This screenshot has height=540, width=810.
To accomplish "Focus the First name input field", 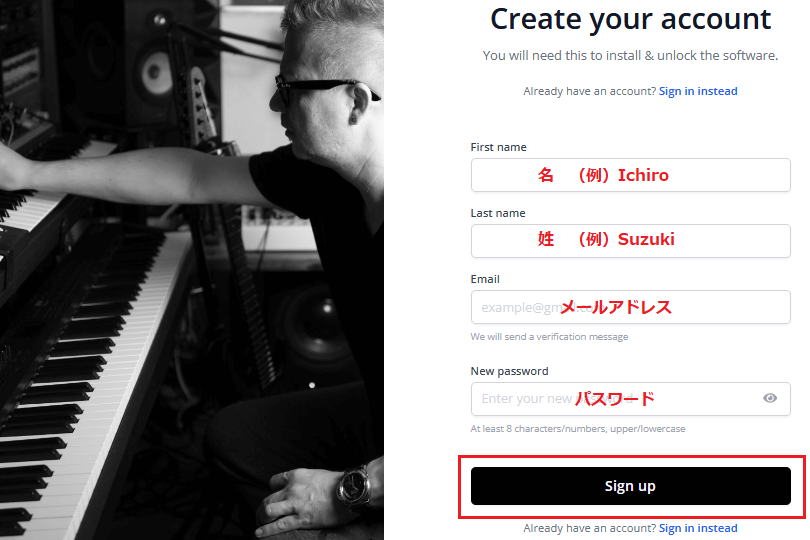I will click(x=630, y=175).
